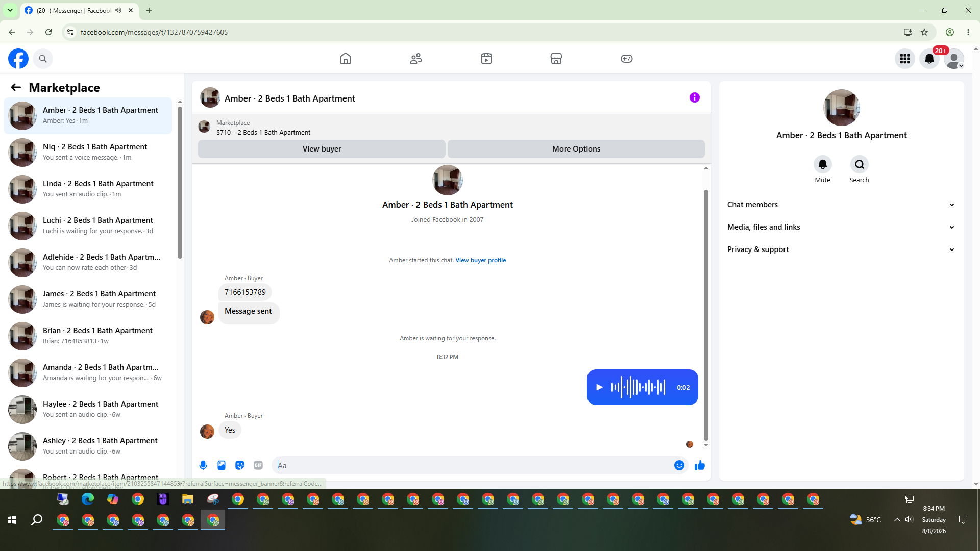
Task: Open View buyer profile link
Action: (481, 260)
